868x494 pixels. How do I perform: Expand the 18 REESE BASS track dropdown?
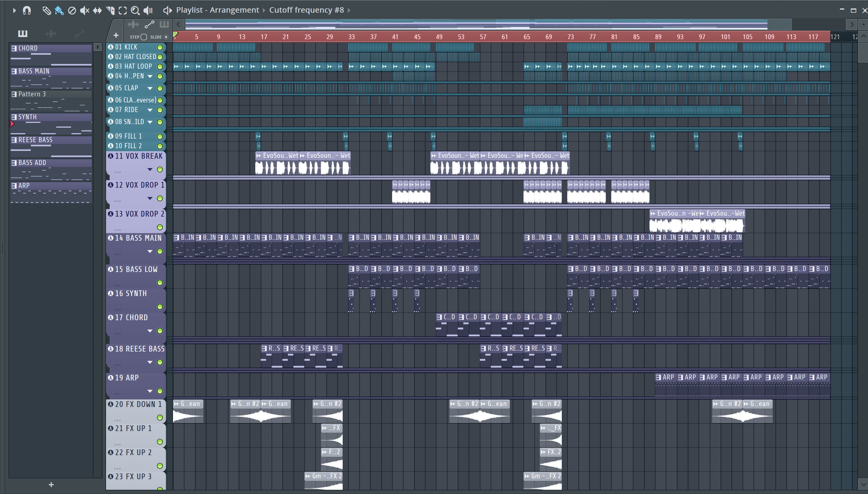click(150, 362)
